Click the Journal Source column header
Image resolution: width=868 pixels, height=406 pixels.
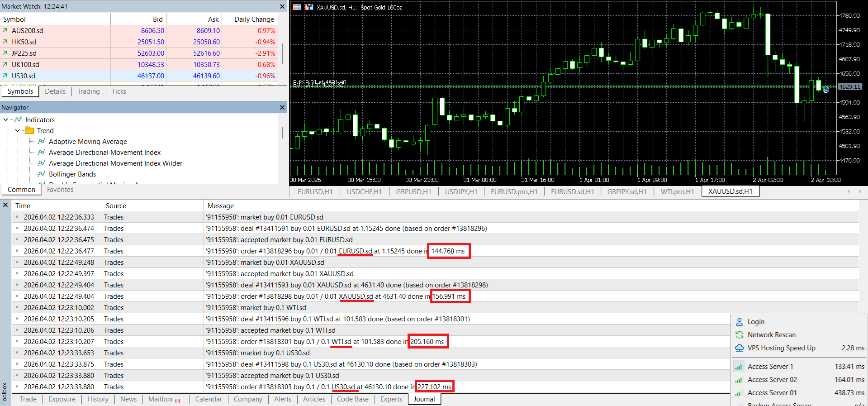[153, 205]
